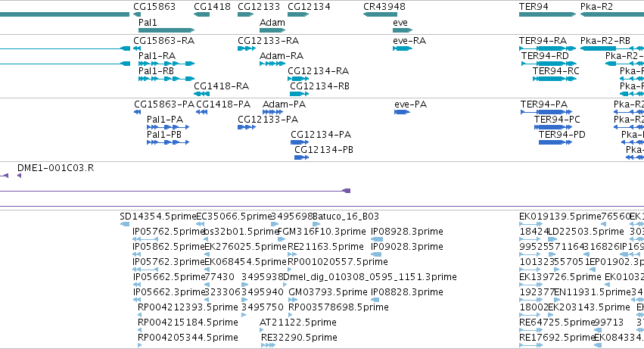This screenshot has width=644, height=349.
Task: Choose the eve-PA protein label
Action: pos(411,104)
